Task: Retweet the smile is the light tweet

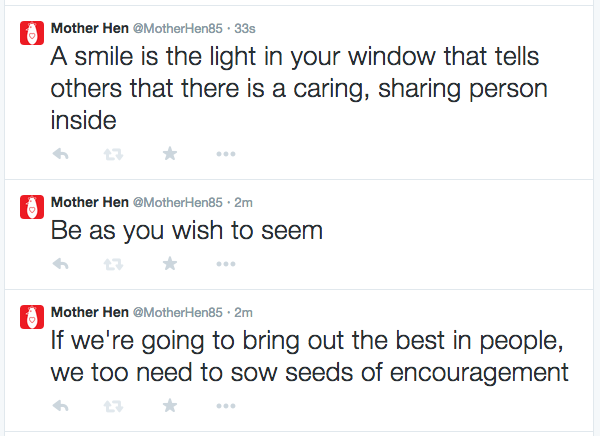Action: (114, 154)
